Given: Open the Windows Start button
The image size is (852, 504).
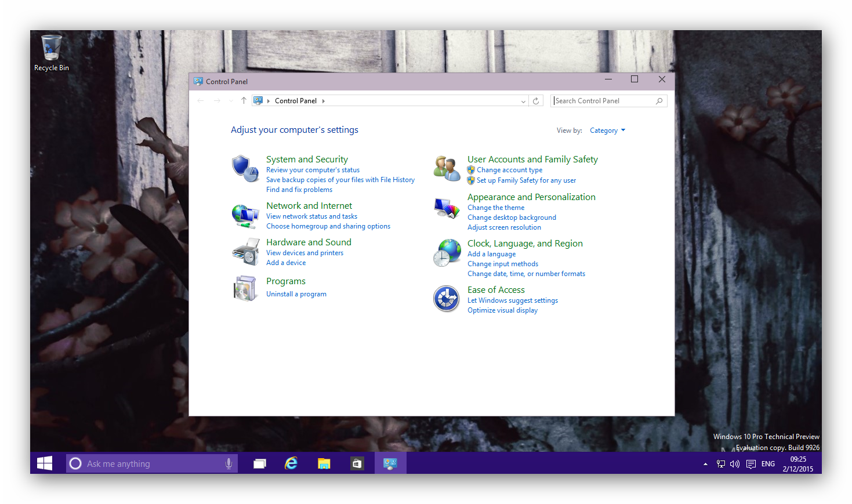Looking at the screenshot, I should [x=45, y=463].
